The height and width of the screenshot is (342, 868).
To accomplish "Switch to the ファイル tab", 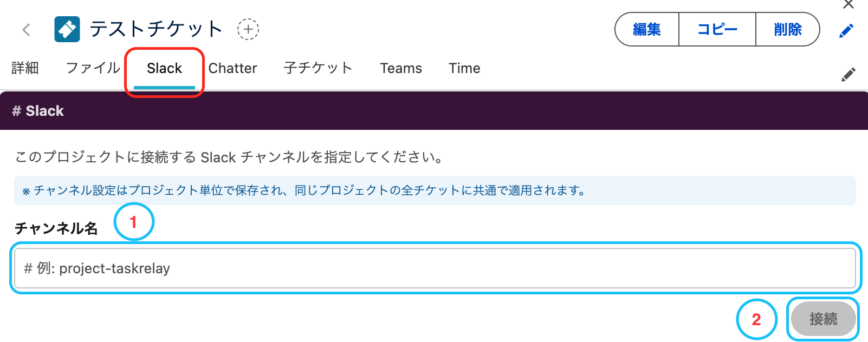I will coord(93,68).
